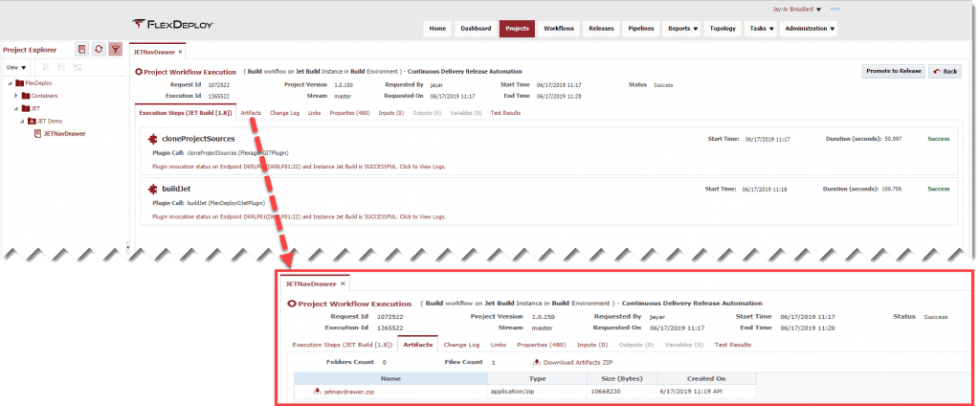Click gear icon beside upper Project Workflow Execution
Screen dimensions: 980x406
coord(139,72)
